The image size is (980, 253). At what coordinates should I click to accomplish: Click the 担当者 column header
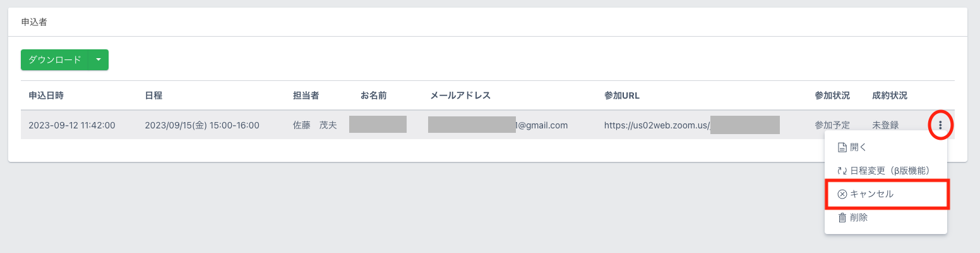pyautogui.click(x=306, y=96)
